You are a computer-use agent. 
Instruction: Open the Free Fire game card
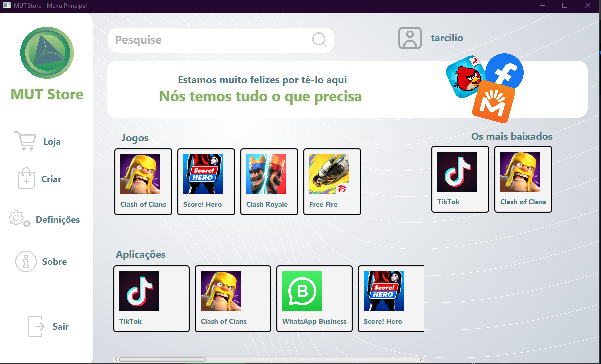332,182
